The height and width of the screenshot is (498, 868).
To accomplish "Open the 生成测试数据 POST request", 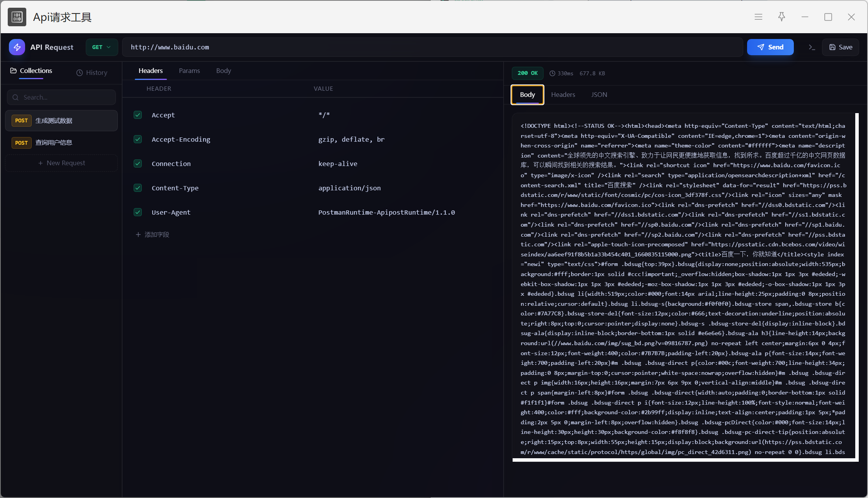I will pyautogui.click(x=61, y=121).
